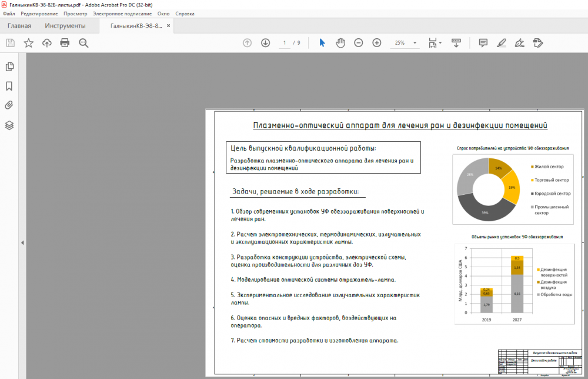Screen dimensions: 588x379
Task: Select the arrow selection tool
Action: [x=322, y=43]
